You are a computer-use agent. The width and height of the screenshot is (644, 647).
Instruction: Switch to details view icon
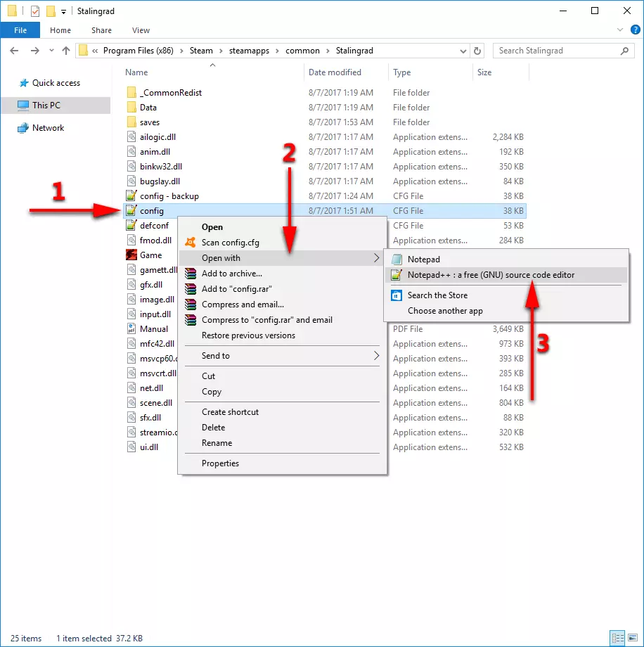pyautogui.click(x=617, y=638)
